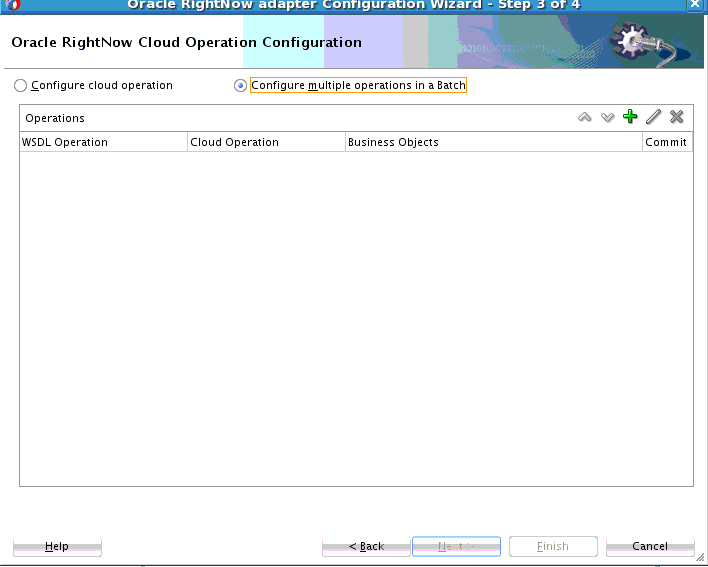Go to previous step with Back
708x567 pixels.
point(366,546)
